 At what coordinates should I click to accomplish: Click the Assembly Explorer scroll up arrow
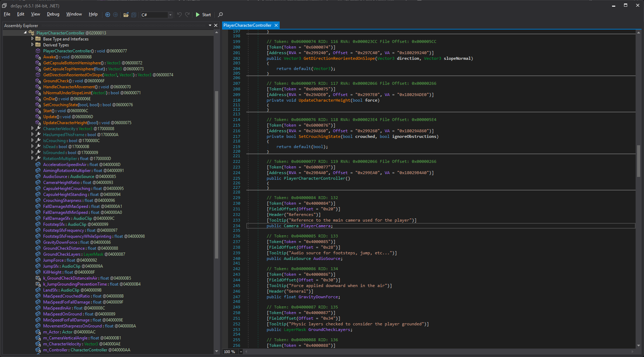(216, 32)
